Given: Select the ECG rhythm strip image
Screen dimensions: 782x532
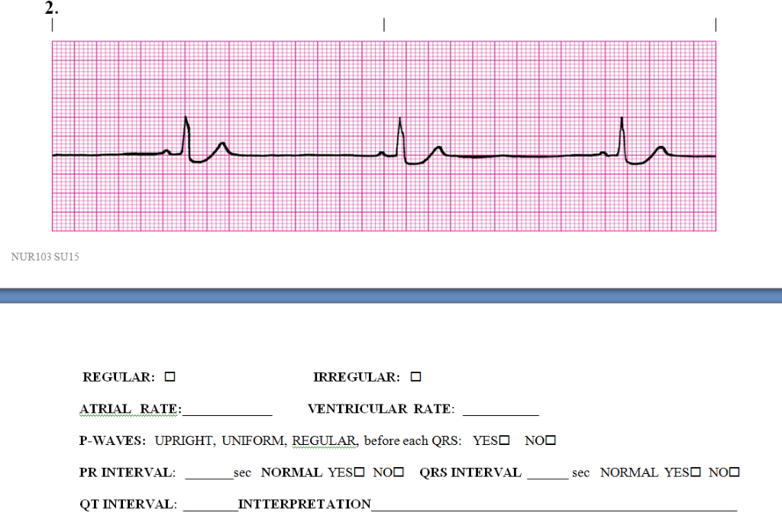Looking at the screenshot, I should tap(382, 137).
